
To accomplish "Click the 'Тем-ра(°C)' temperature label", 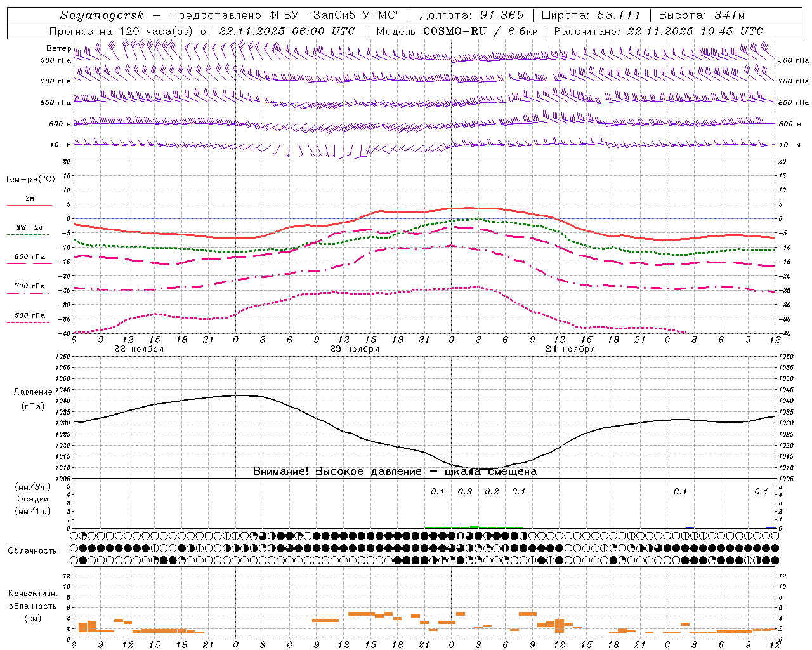I will pos(30,180).
